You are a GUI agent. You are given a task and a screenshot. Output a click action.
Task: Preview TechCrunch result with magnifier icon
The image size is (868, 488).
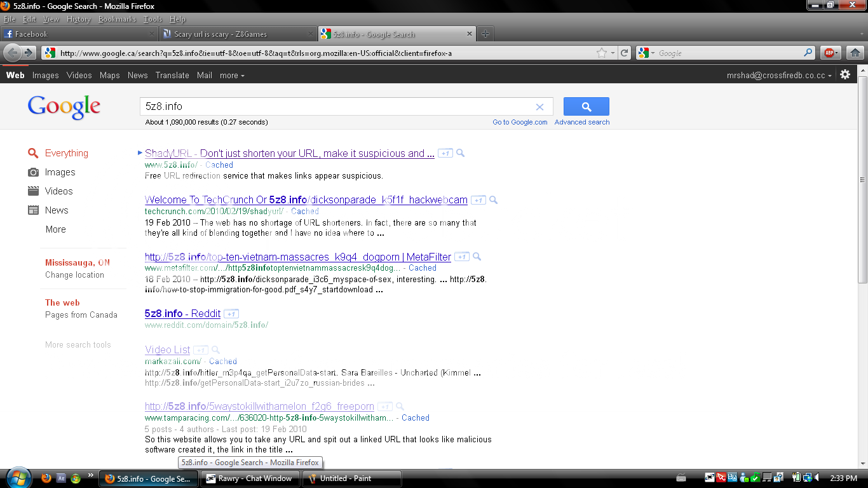click(493, 200)
